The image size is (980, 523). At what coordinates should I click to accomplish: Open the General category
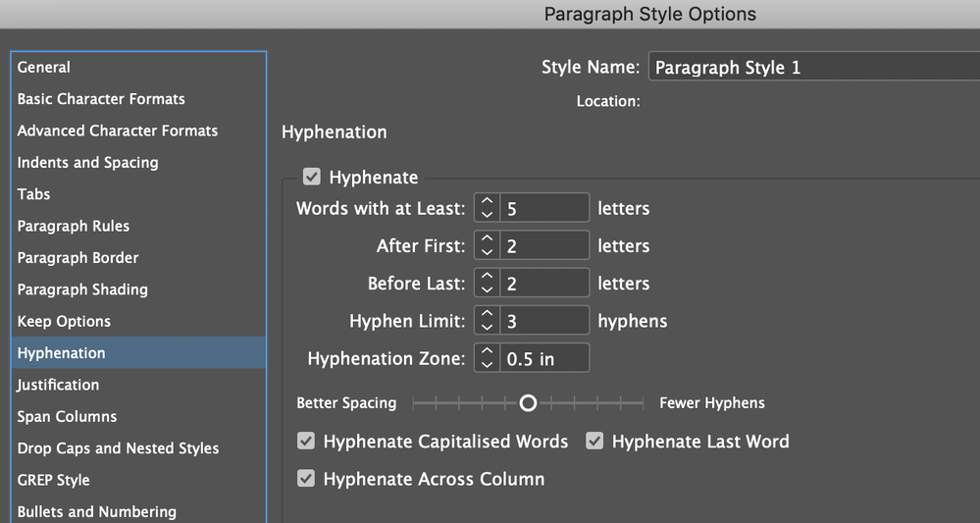click(44, 68)
